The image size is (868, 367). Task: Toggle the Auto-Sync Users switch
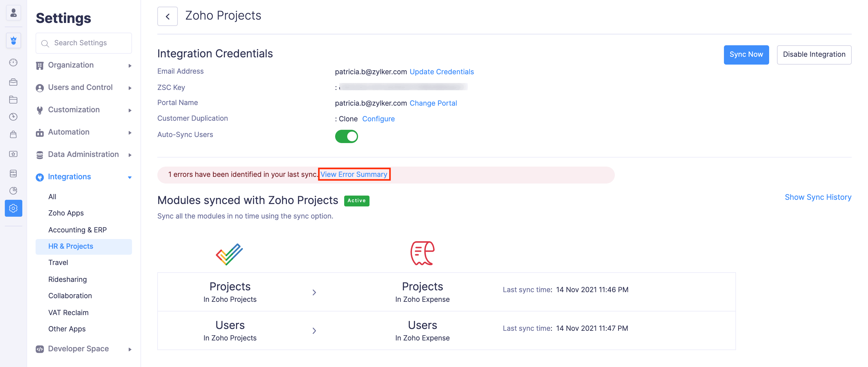(x=346, y=136)
